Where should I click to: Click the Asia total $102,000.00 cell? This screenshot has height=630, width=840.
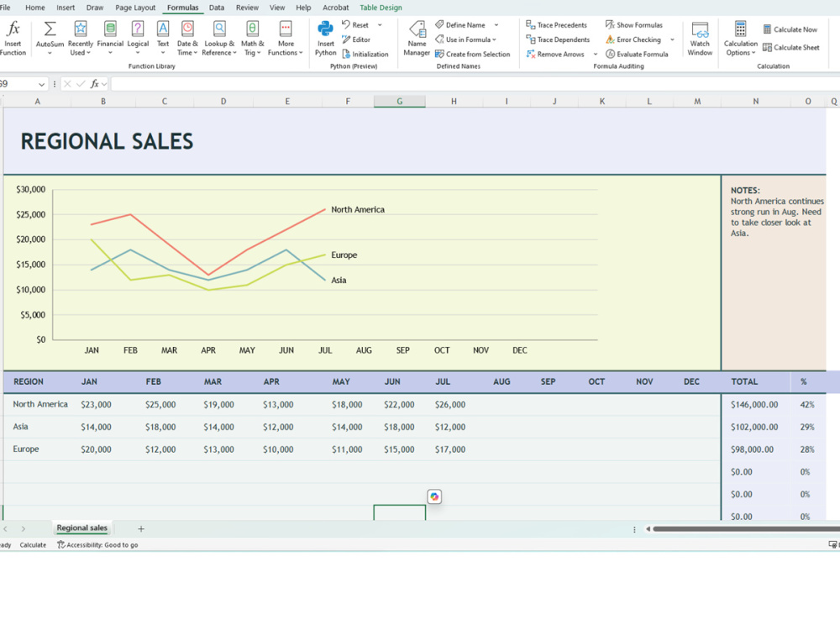coord(754,428)
